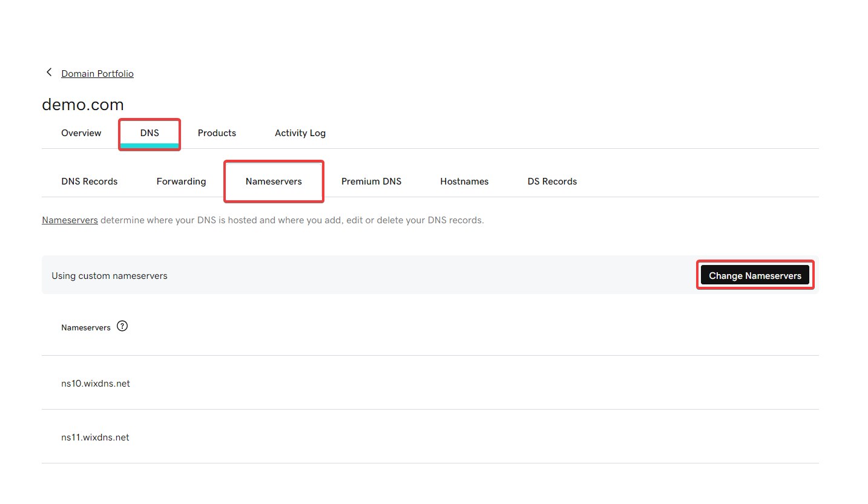
Task: Click the Change Nameservers button
Action: (755, 275)
